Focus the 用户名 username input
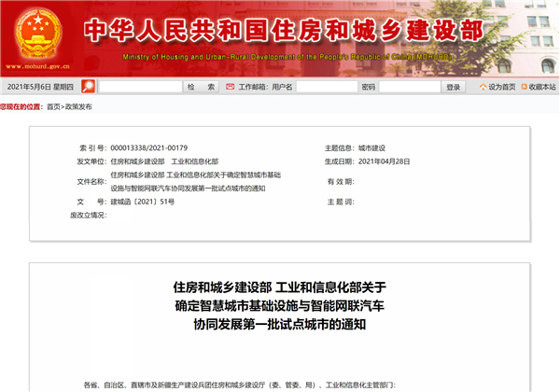 (x=327, y=87)
